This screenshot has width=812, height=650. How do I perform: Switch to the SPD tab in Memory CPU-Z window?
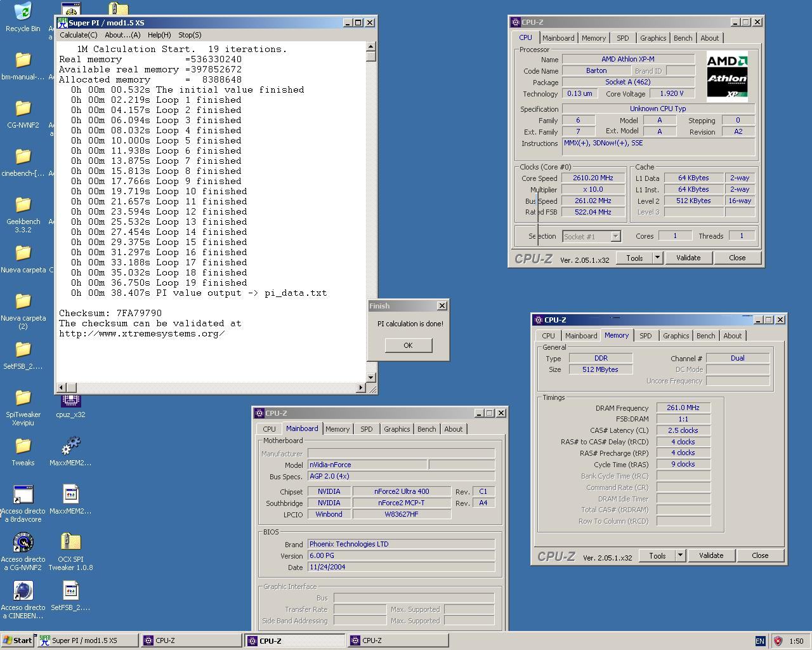[x=645, y=336]
